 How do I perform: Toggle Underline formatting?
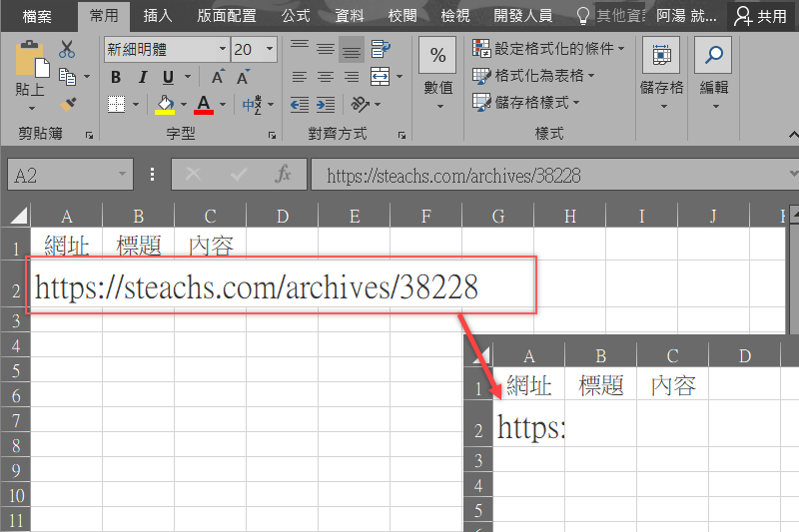point(168,77)
